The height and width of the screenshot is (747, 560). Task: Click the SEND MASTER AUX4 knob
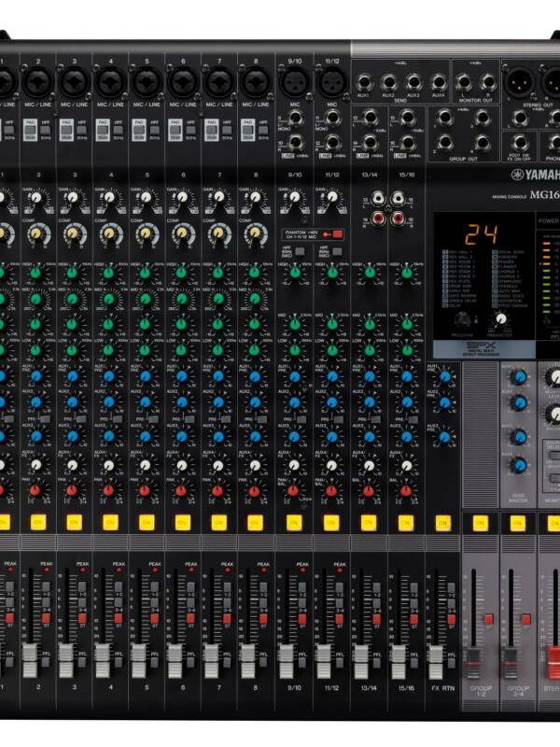(519, 464)
